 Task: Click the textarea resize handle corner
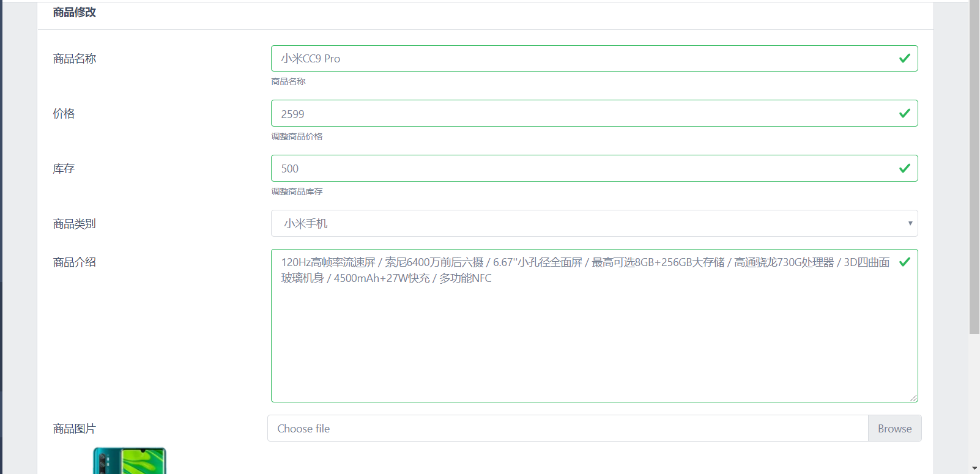(913, 398)
